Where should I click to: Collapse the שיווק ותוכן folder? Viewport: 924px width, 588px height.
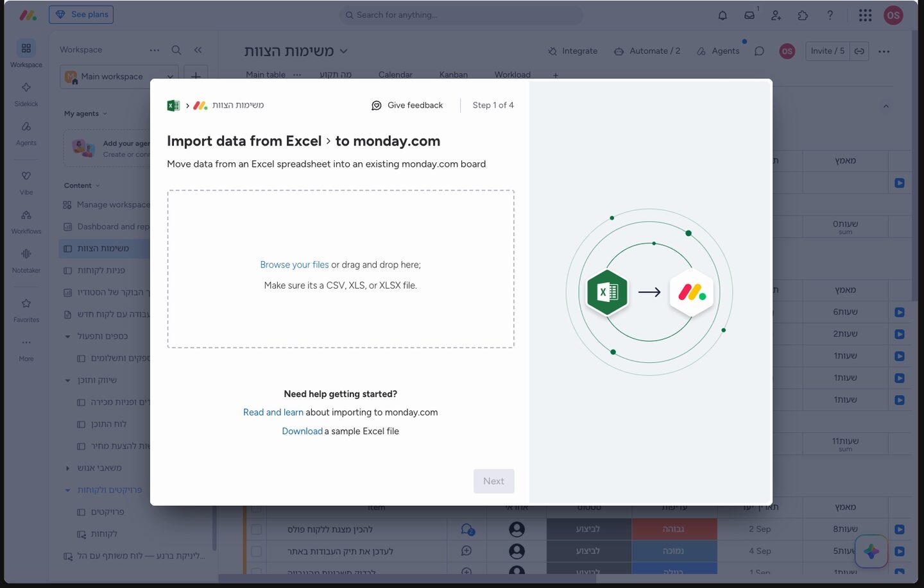click(x=68, y=380)
